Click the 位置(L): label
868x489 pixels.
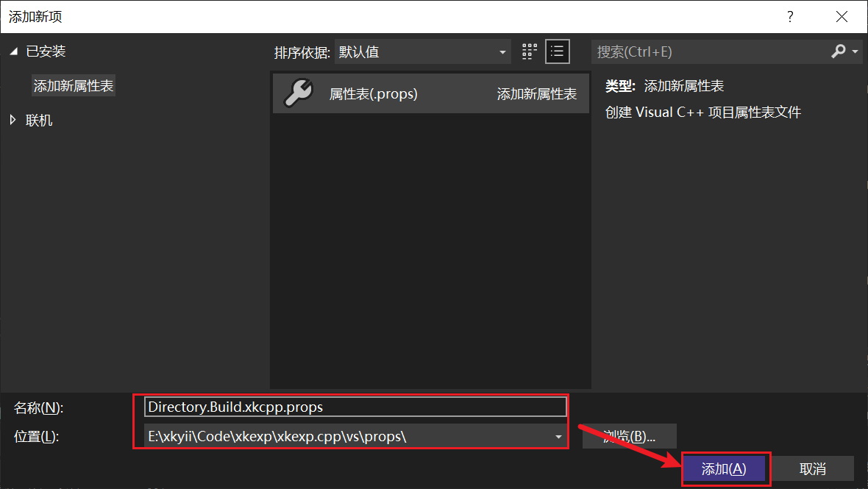point(36,437)
